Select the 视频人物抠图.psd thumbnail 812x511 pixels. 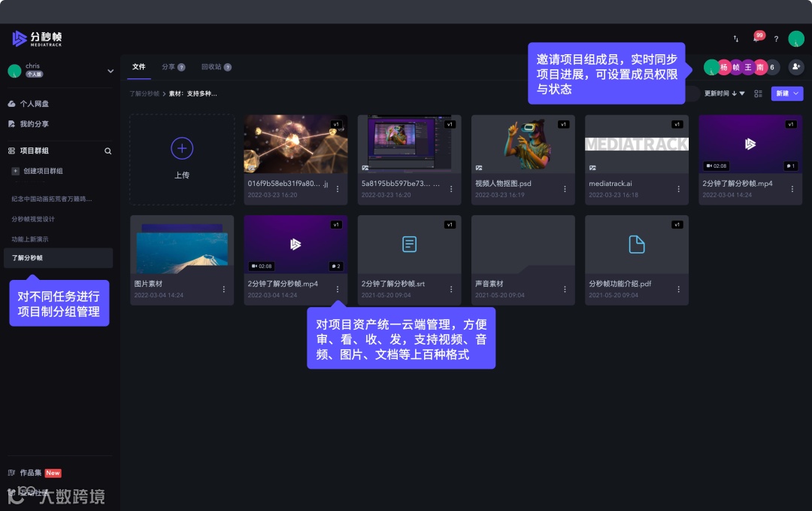[523, 144]
